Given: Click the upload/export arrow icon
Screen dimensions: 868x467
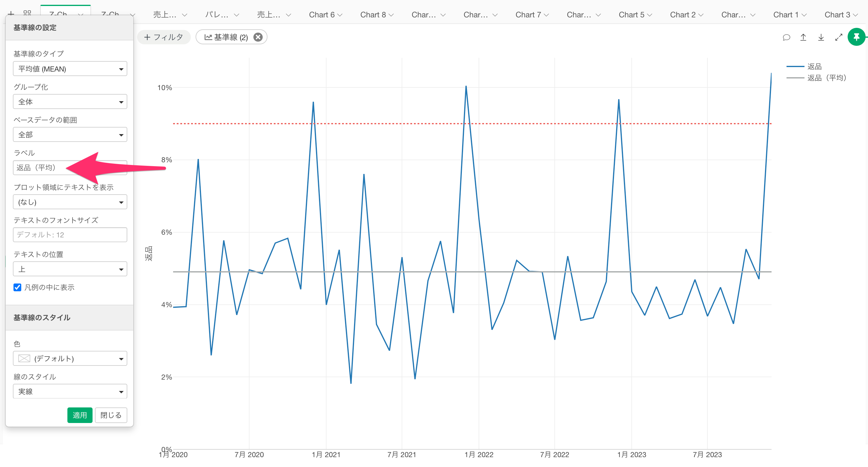Looking at the screenshot, I should [x=803, y=37].
